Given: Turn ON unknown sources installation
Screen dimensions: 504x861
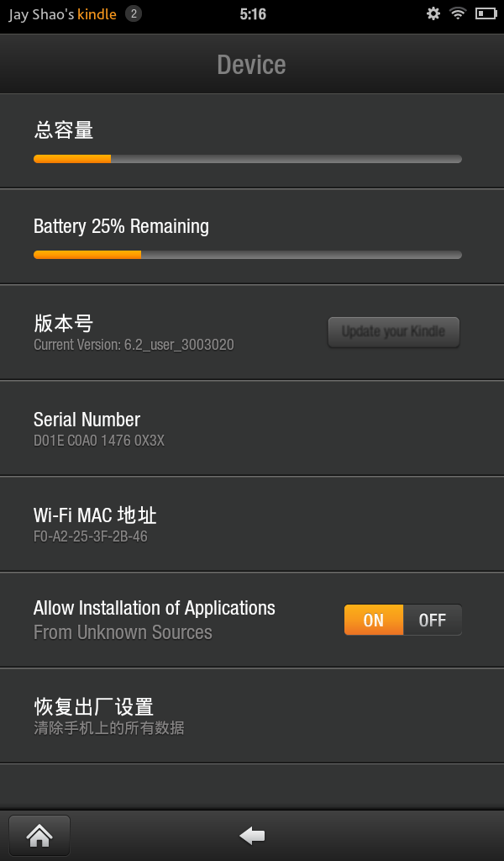Looking at the screenshot, I should pyautogui.click(x=374, y=621).
